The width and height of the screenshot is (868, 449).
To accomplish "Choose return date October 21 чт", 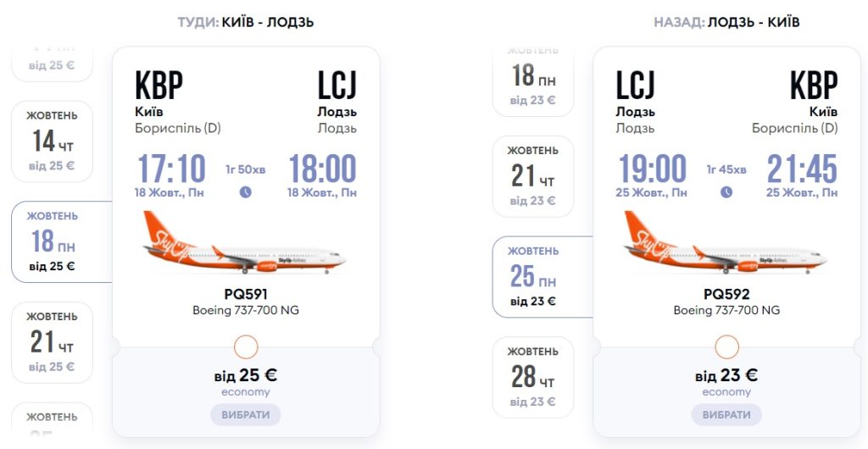I will pyautogui.click(x=533, y=176).
